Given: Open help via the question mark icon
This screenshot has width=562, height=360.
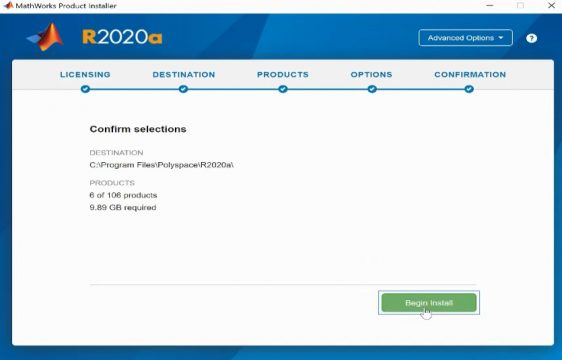Looking at the screenshot, I should pyautogui.click(x=531, y=38).
